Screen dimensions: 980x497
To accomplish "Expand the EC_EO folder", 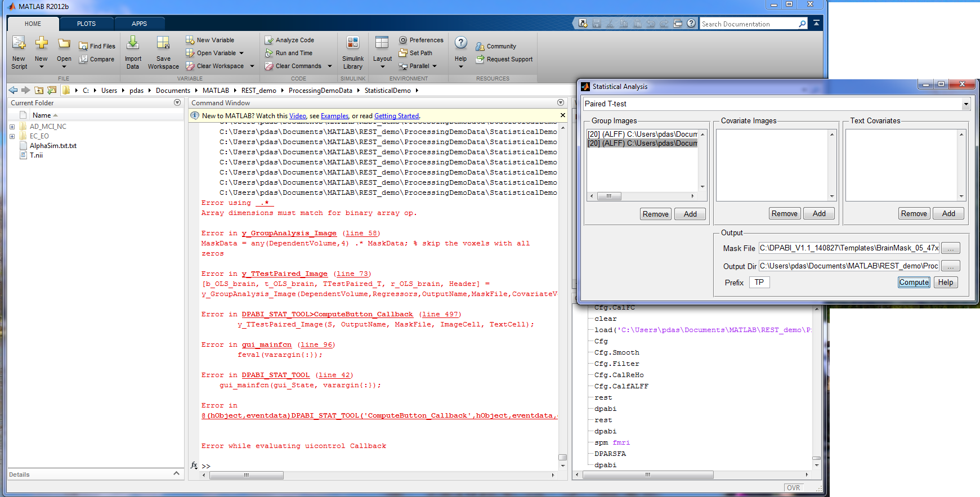I will tap(12, 136).
